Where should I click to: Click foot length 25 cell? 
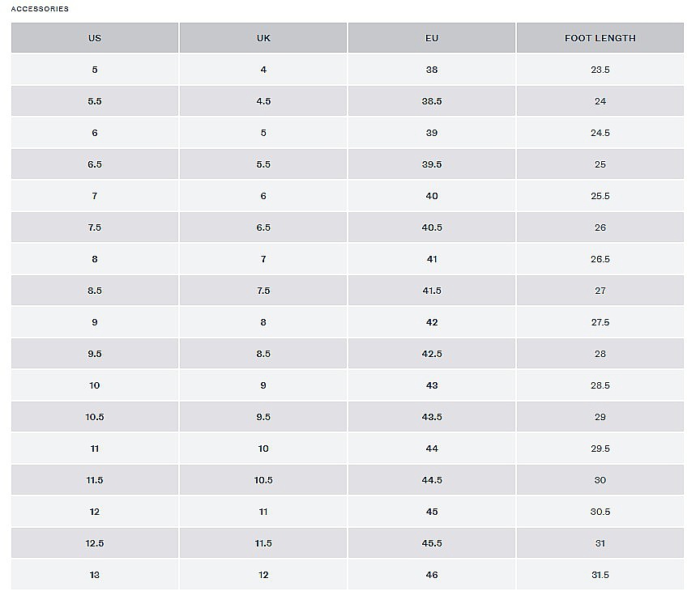(600, 164)
